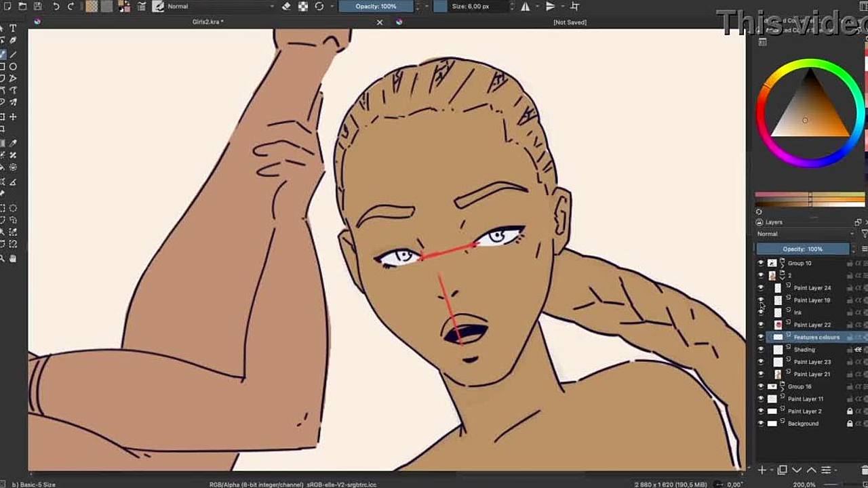
Task: Switch to the Not Saved document tab
Action: click(570, 22)
